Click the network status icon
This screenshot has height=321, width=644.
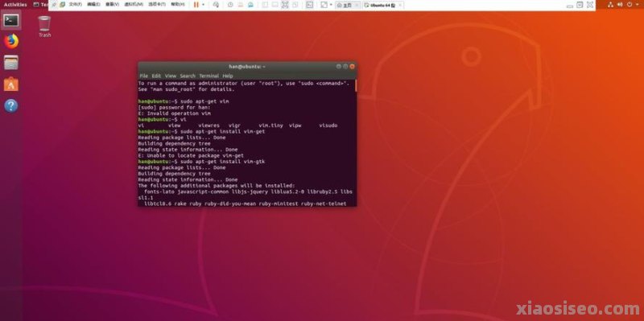click(x=611, y=4)
